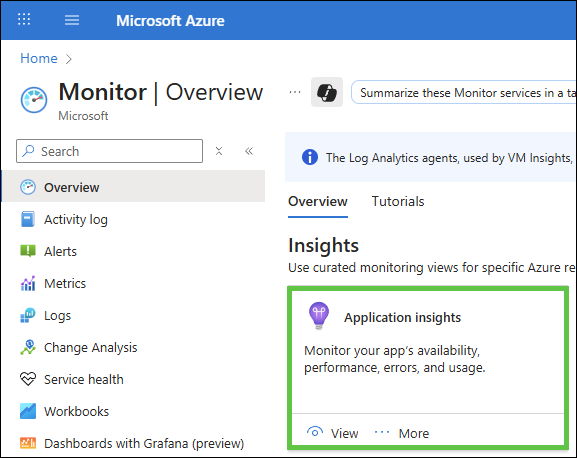Click 'Monitor your app's availability' card description
The height and width of the screenshot is (458, 577).
(394, 359)
